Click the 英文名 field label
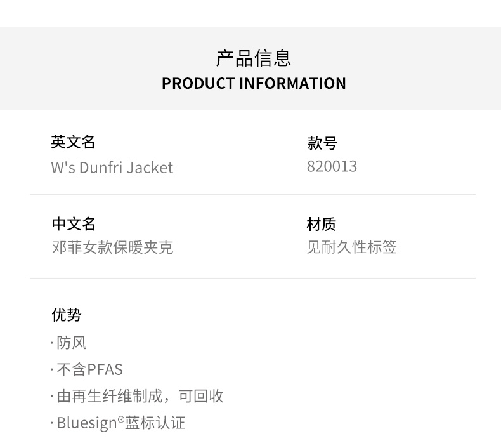Viewport: 501px width, 448px height. point(73,142)
